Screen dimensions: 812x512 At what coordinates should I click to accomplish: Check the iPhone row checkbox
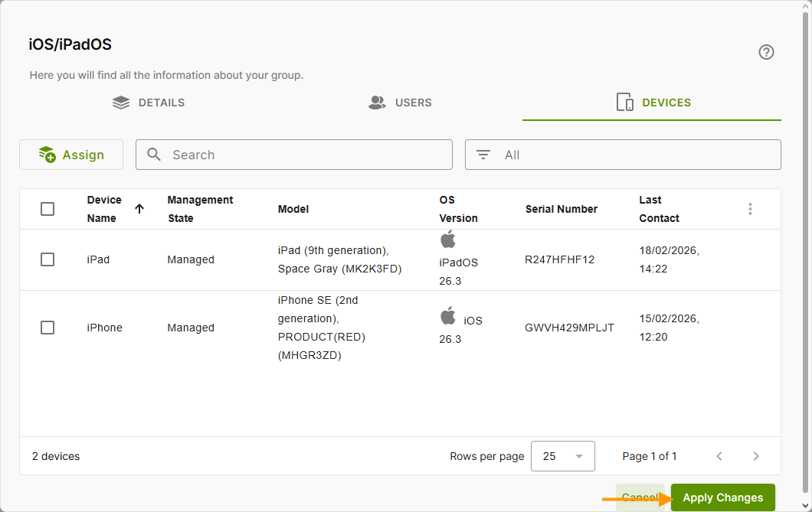coord(47,328)
